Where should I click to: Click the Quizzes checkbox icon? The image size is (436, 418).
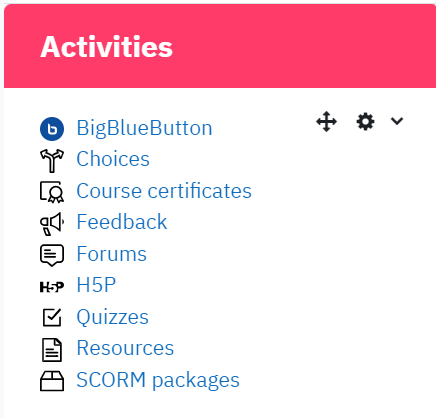52,317
